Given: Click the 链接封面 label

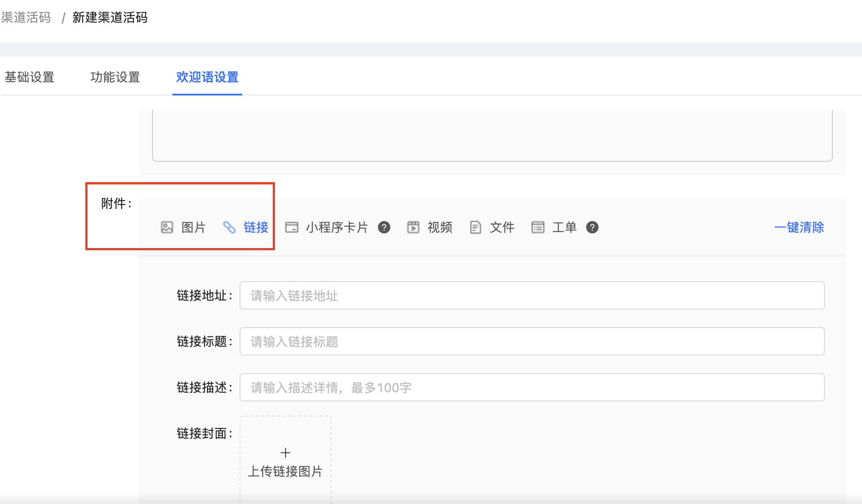Looking at the screenshot, I should click(x=204, y=433).
